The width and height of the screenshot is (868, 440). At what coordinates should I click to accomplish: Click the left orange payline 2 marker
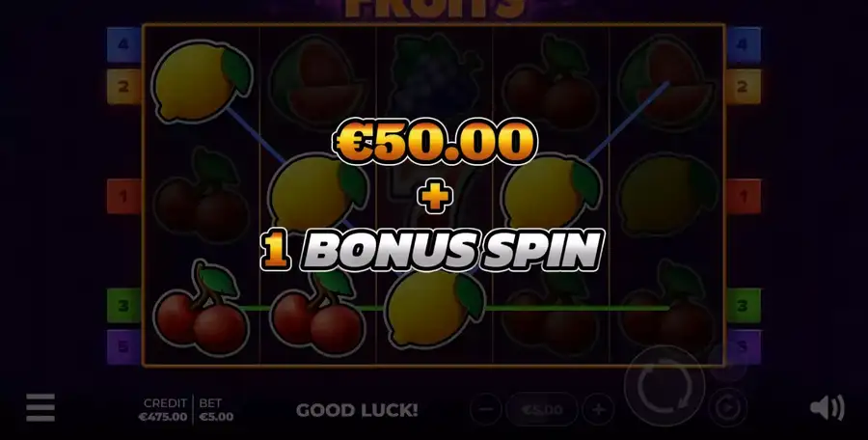(123, 87)
